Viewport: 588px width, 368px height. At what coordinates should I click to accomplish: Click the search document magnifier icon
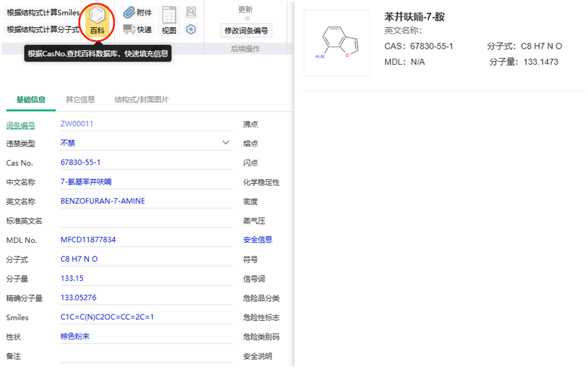click(x=191, y=12)
